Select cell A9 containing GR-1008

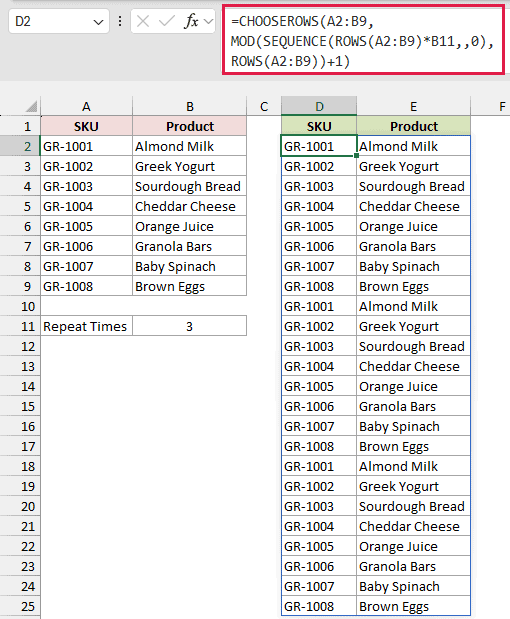pyautogui.click(x=86, y=287)
